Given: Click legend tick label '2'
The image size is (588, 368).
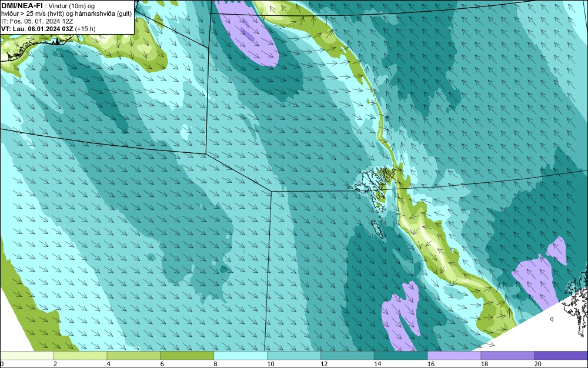Looking at the screenshot, I should click(55, 364).
